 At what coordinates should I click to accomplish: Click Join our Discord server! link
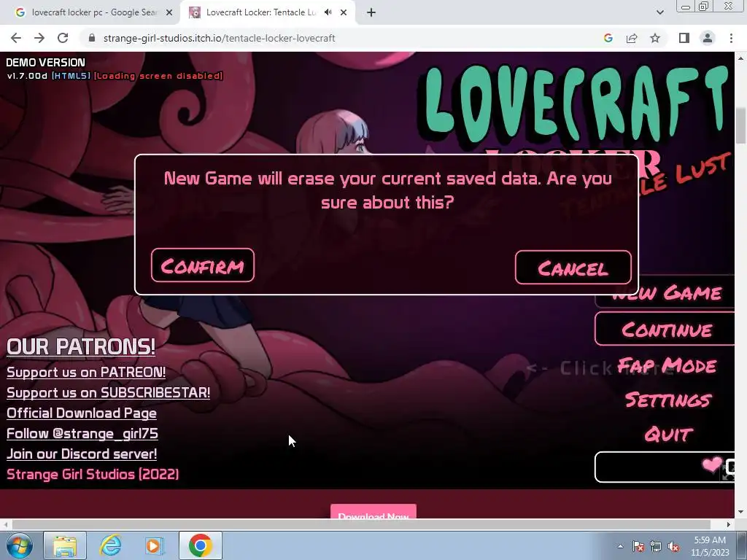[x=82, y=454]
